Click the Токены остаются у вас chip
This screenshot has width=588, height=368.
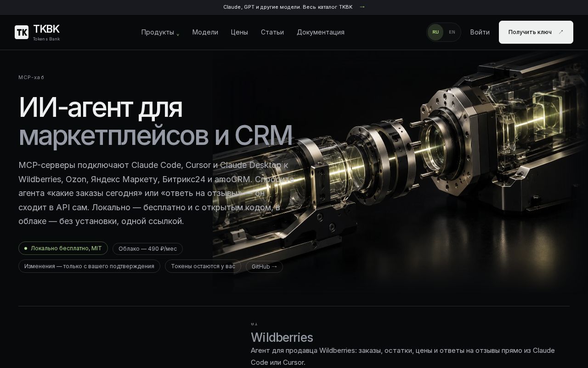203,266
